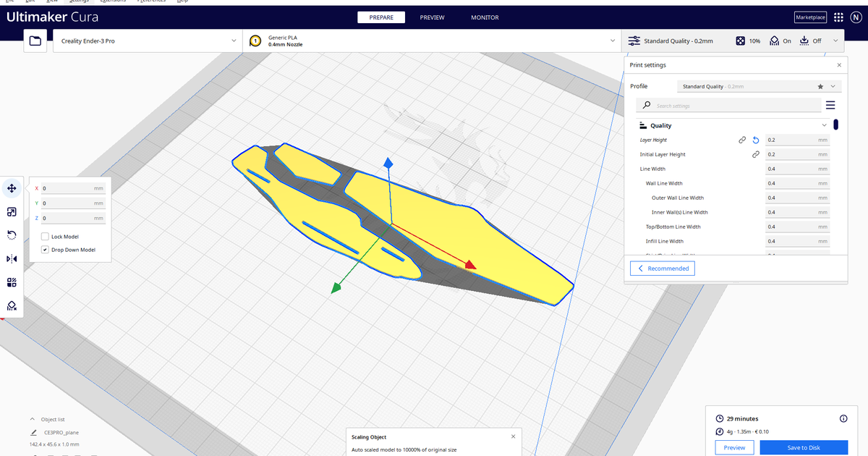Open the Per Model Settings tool
Image resolution: width=868 pixels, height=456 pixels.
coord(12,282)
